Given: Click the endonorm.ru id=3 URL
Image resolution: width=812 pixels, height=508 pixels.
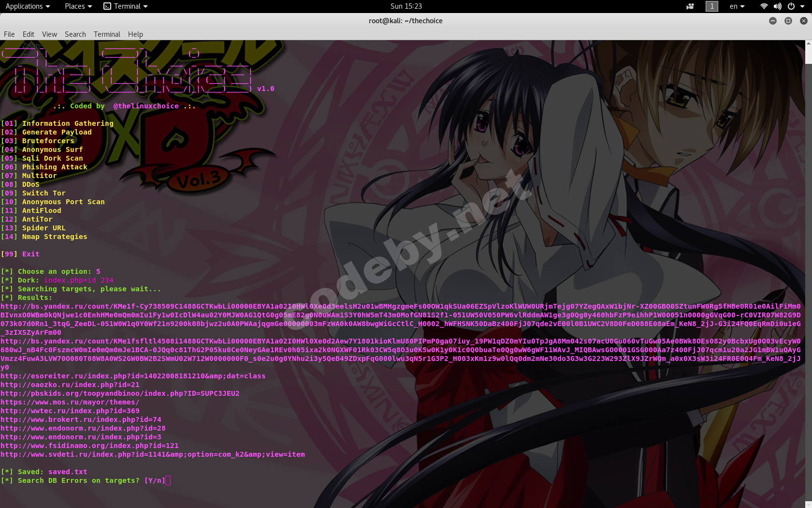Looking at the screenshot, I should pos(81,437).
